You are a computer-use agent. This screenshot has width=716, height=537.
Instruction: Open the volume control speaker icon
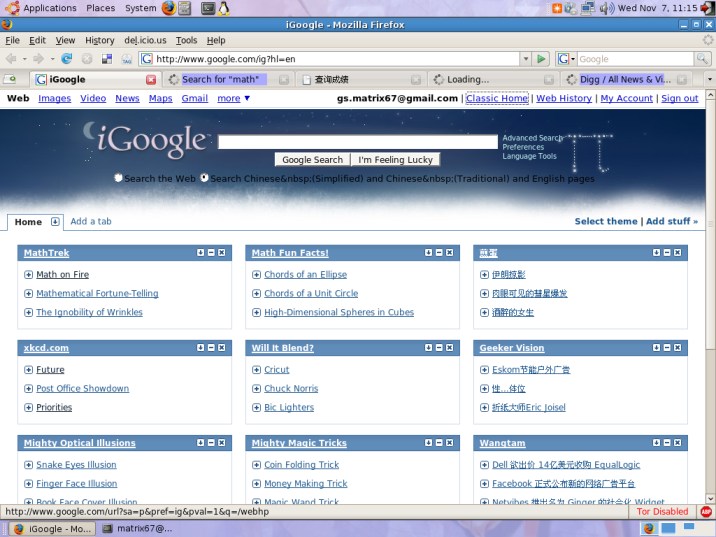606,8
